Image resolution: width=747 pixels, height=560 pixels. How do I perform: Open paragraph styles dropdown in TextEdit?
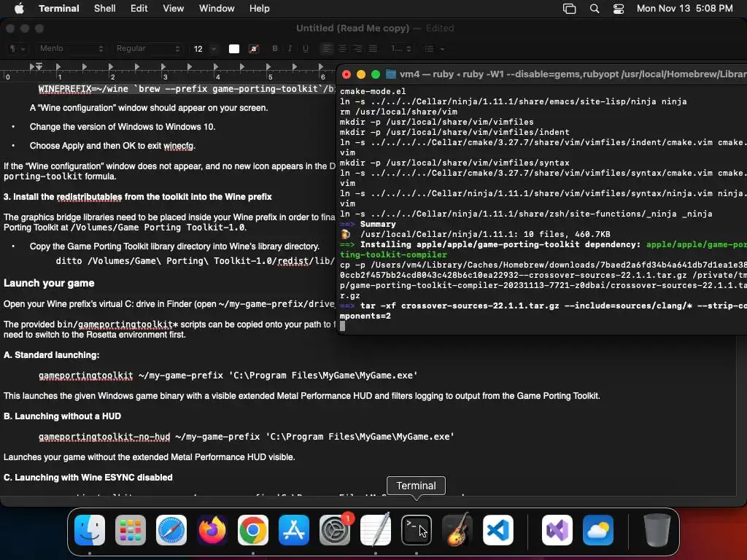18,49
